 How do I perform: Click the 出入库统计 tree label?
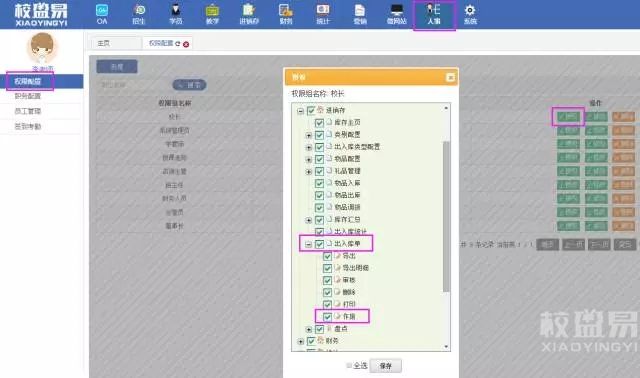[350, 231]
